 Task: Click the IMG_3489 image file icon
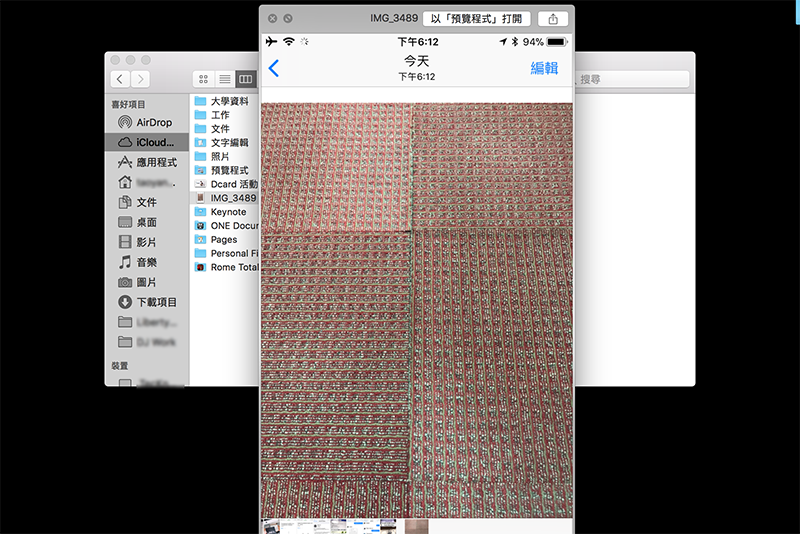click(x=201, y=198)
